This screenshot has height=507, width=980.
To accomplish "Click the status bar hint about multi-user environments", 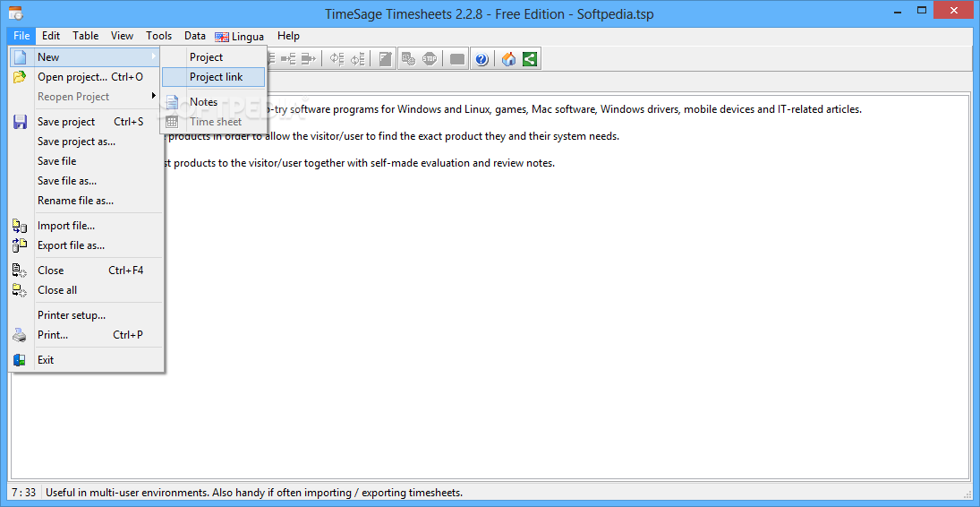I will click(x=254, y=493).
